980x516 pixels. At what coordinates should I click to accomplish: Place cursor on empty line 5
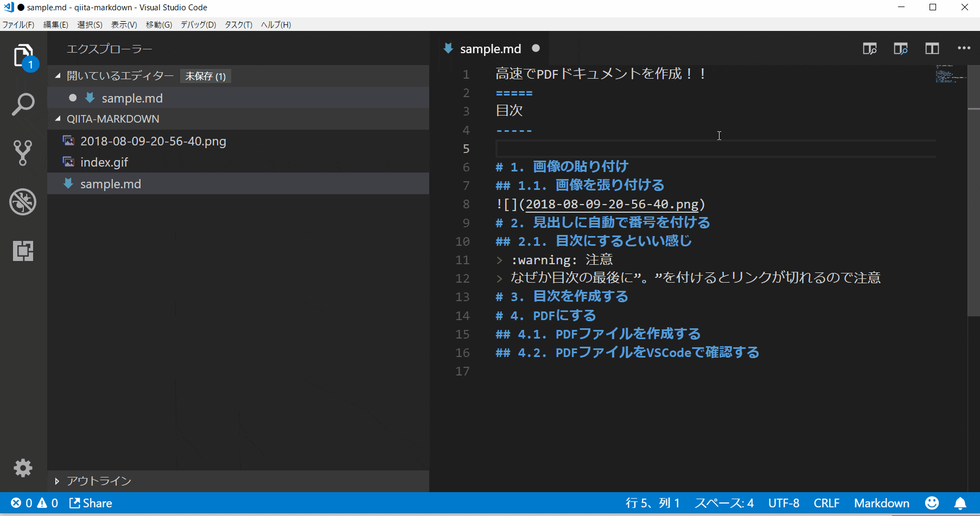(x=715, y=149)
